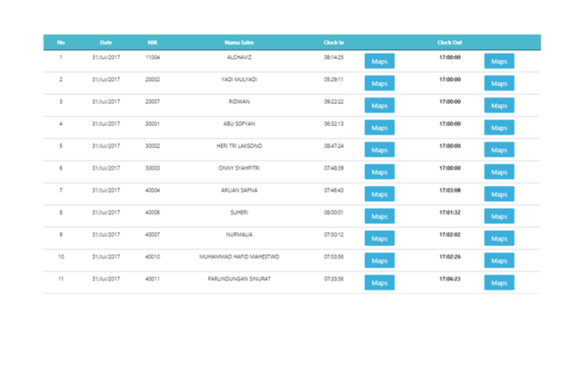Image resolution: width=588 pixels, height=378 pixels.
Task: Click Clock In Maps for YADI MULYADI
Action: coord(379,84)
